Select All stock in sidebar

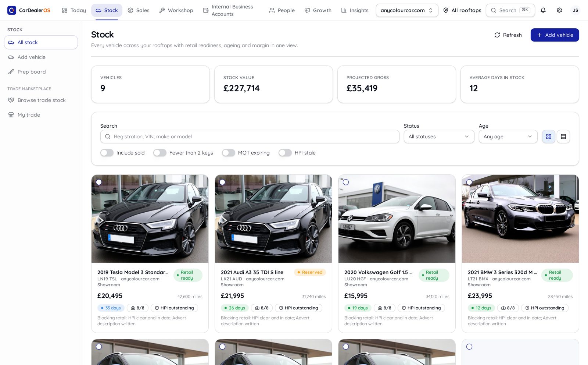tap(41, 42)
